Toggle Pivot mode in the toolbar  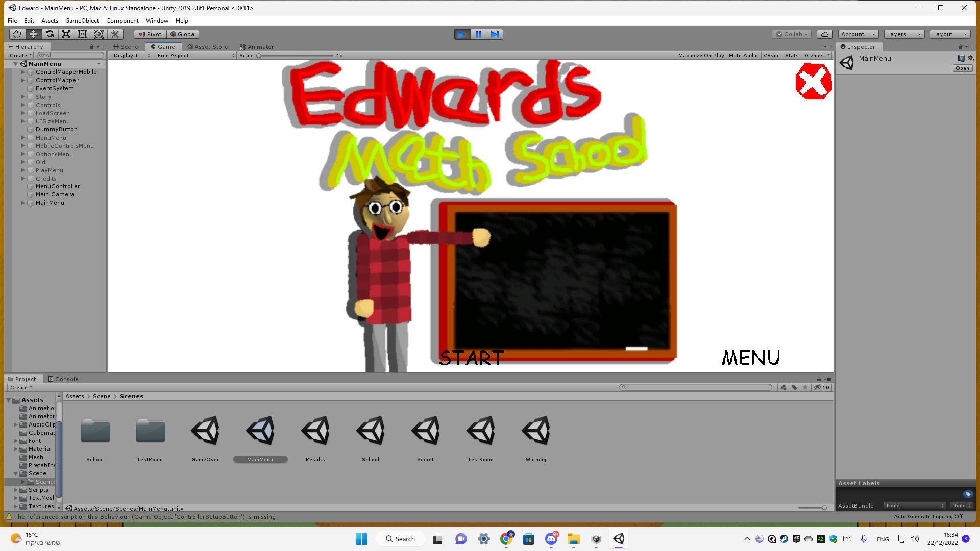tap(150, 34)
